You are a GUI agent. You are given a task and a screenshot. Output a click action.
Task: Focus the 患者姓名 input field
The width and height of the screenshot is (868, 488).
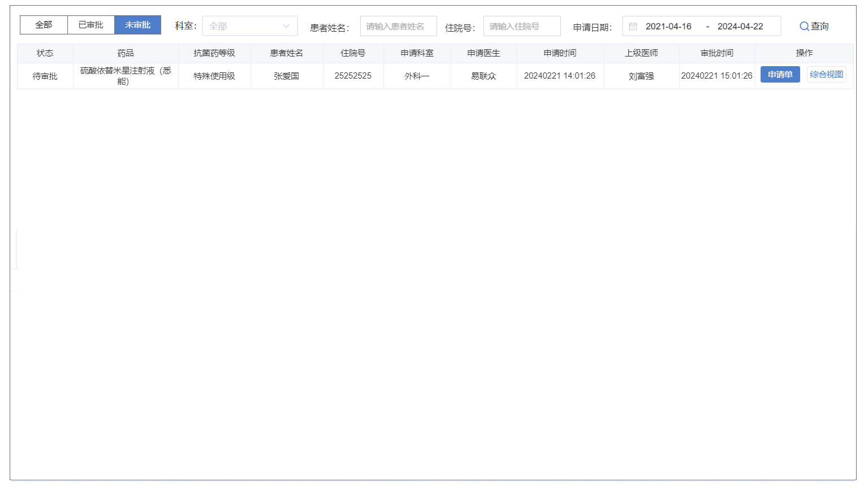[x=398, y=26]
